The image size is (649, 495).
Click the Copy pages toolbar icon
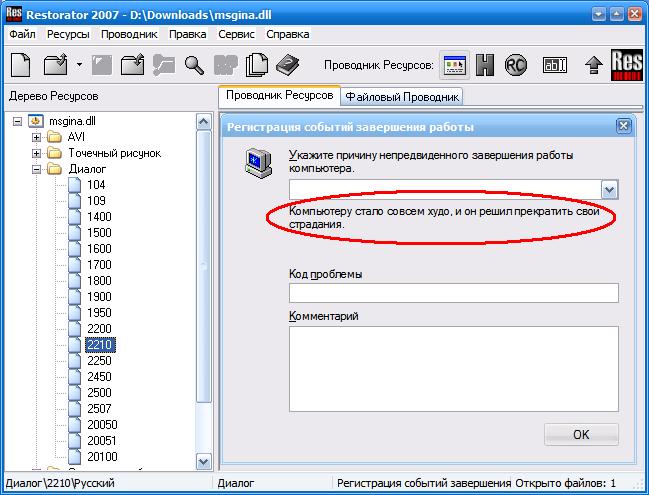(x=257, y=65)
